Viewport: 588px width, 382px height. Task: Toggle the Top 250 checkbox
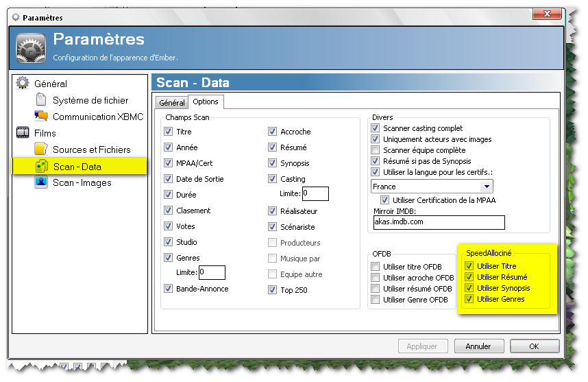click(x=272, y=290)
